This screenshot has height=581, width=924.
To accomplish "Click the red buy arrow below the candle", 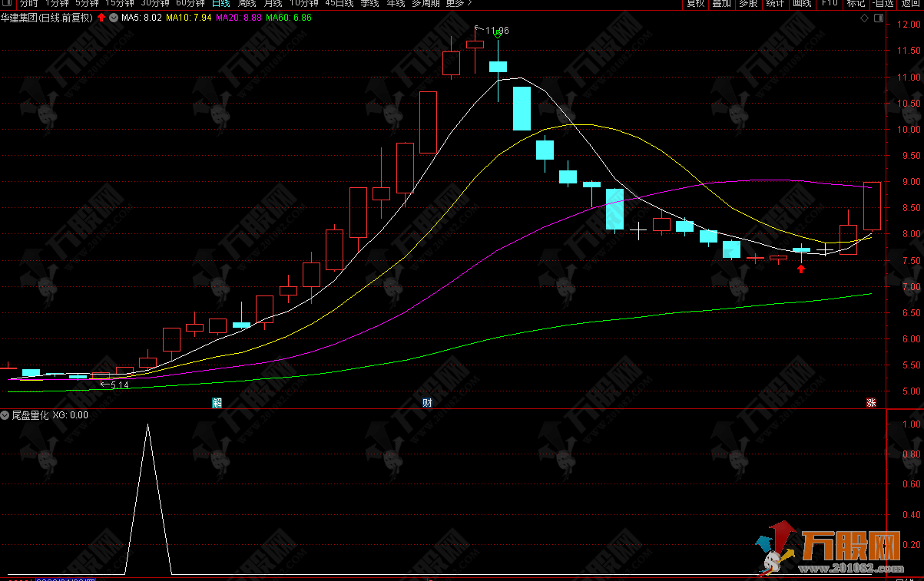I will [801, 269].
